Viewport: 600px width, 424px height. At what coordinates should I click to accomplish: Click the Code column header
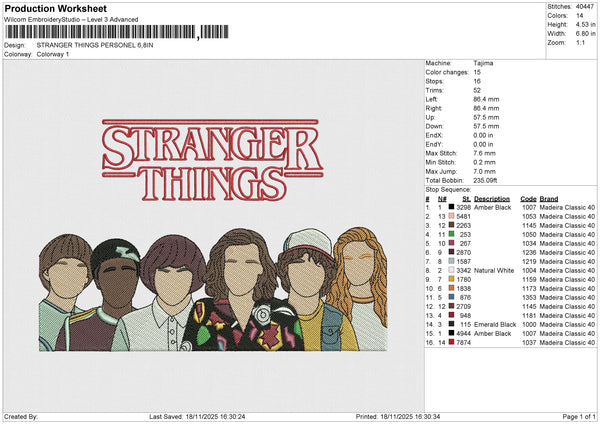click(x=528, y=199)
